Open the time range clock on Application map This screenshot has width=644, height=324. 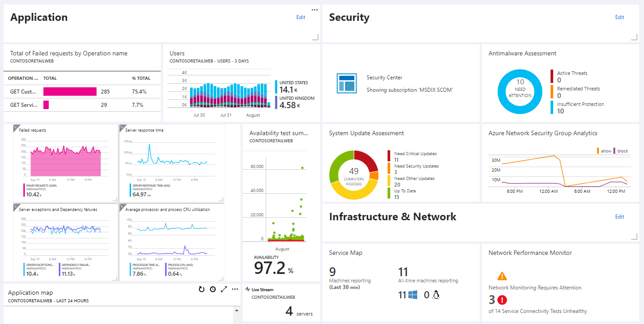pos(213,289)
